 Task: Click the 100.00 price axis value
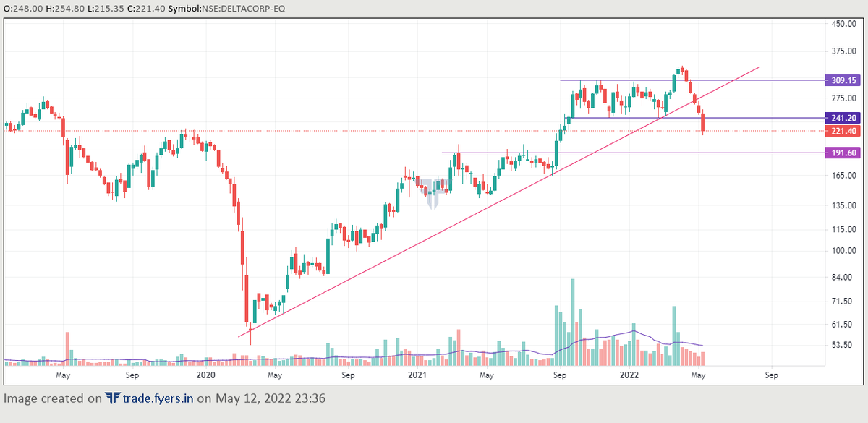pos(844,251)
